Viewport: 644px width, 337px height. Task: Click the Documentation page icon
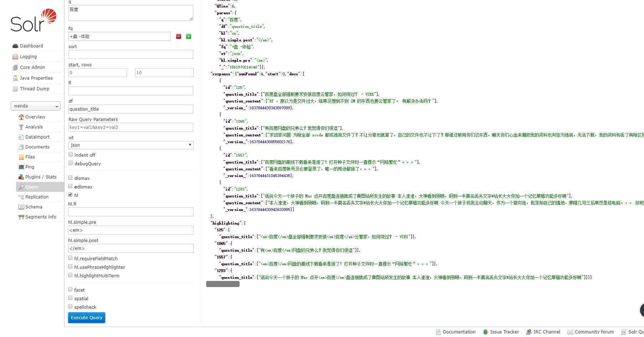438,332
